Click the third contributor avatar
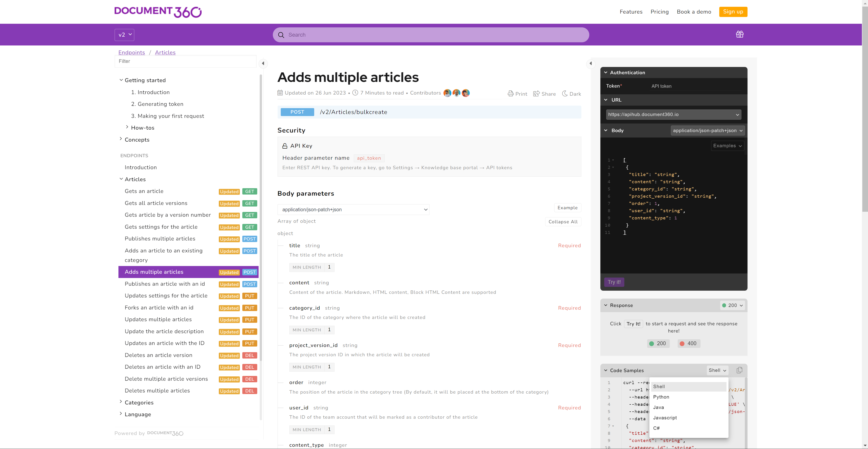 (x=466, y=93)
